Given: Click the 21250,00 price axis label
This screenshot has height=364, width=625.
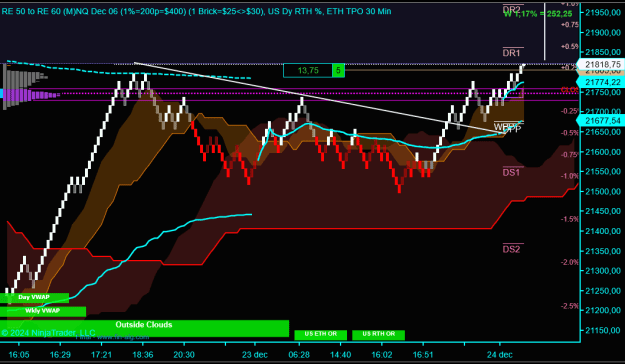Looking at the screenshot, I should point(603,291).
